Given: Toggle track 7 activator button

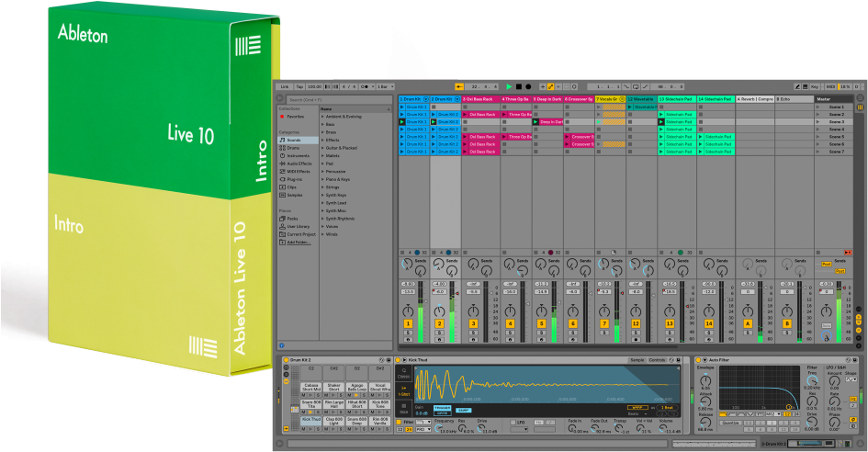Looking at the screenshot, I should coord(604,324).
